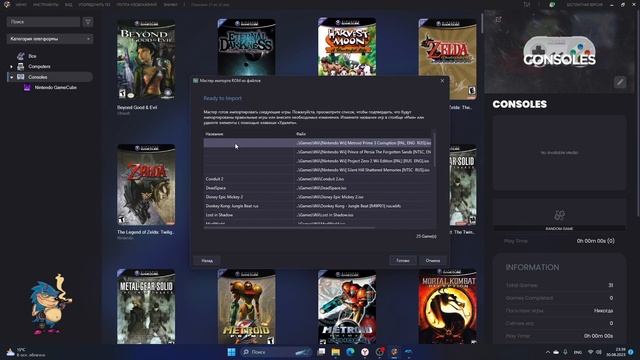640x360 pixels.
Task: Click the Nintendo GameCube platform icon
Action: (x=27, y=87)
